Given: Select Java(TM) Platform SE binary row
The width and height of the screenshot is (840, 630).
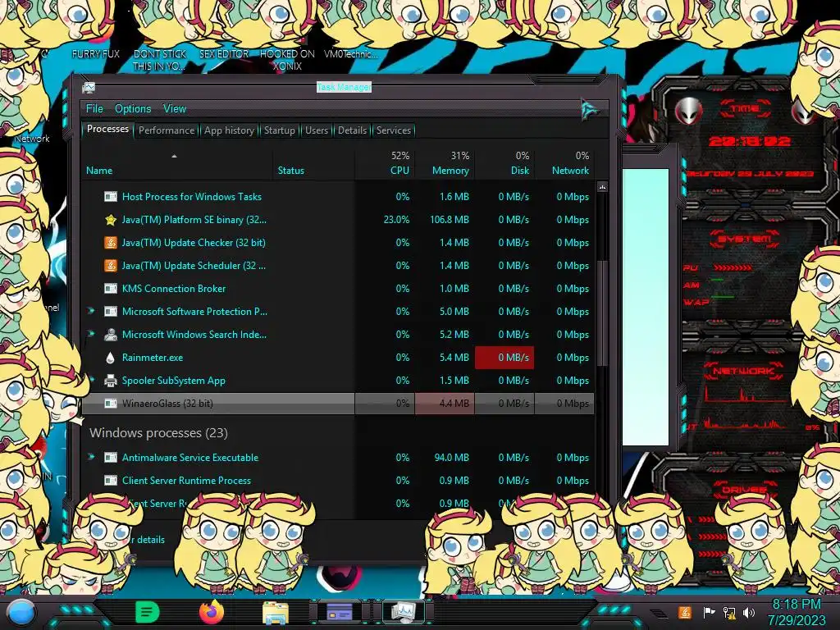Looking at the screenshot, I should point(338,220).
